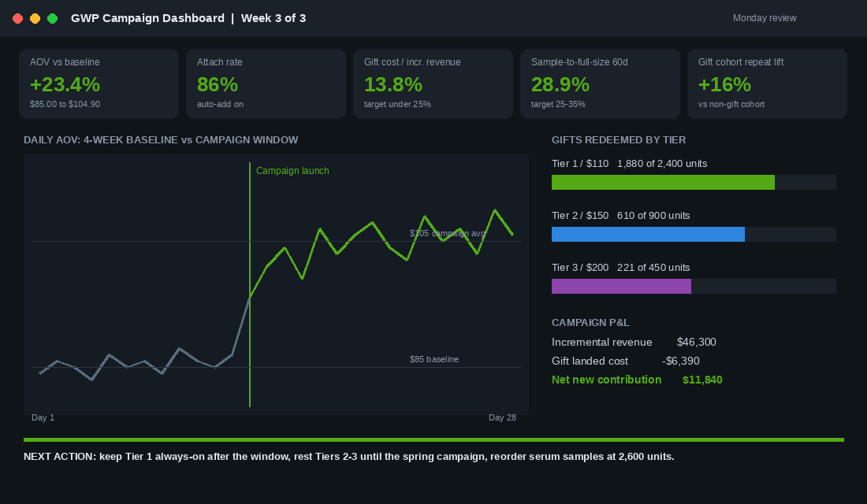Viewport: 867px width, 504px height.
Task: Click the red close window button
Action: coord(17,18)
